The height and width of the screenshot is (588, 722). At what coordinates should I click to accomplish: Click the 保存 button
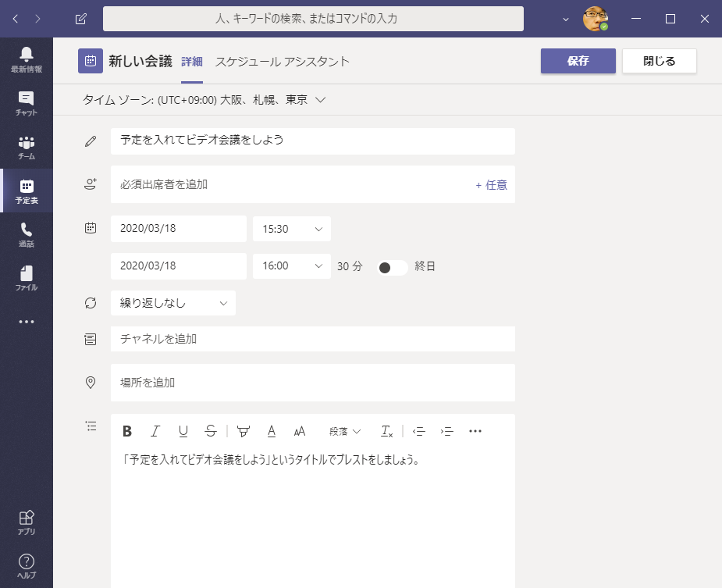[578, 61]
